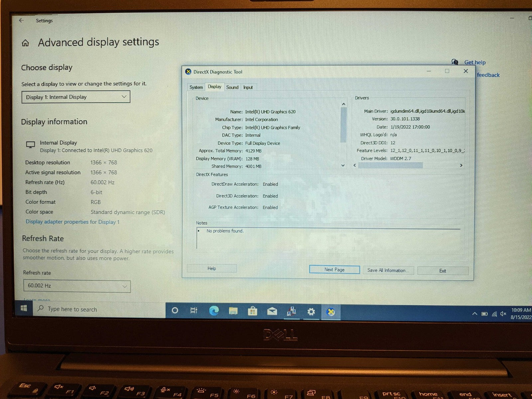Click the WDDM 2.7 Driver Model value

pyautogui.click(x=400, y=158)
